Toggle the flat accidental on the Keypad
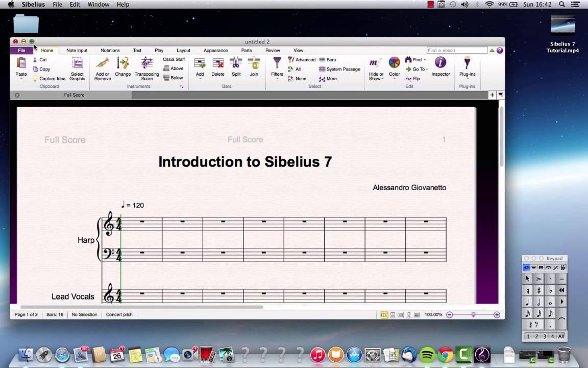 [x=550, y=290]
